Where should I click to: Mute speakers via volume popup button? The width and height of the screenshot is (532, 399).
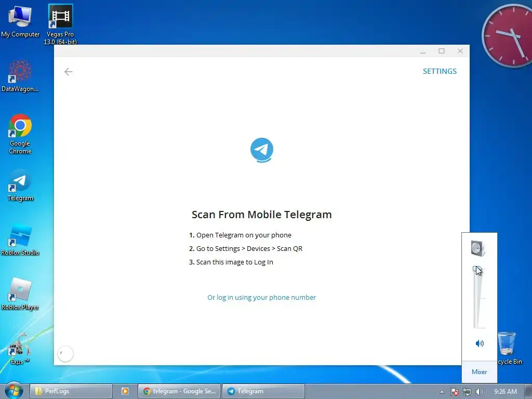pos(480,343)
